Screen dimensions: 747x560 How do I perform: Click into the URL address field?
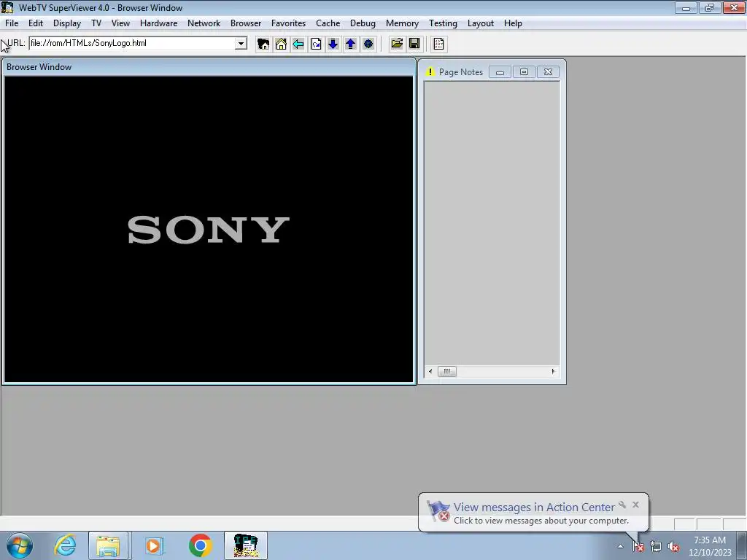(133, 43)
